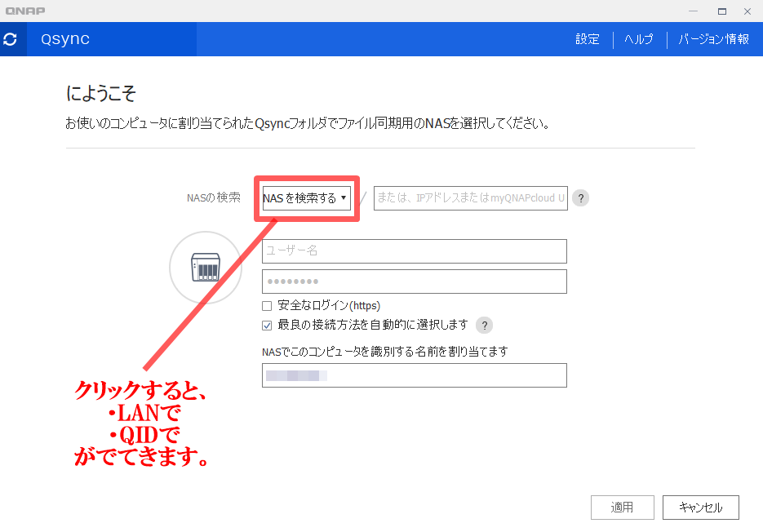Close the QNAP Qsync window
The height and width of the screenshot is (532, 763).
pos(747,11)
